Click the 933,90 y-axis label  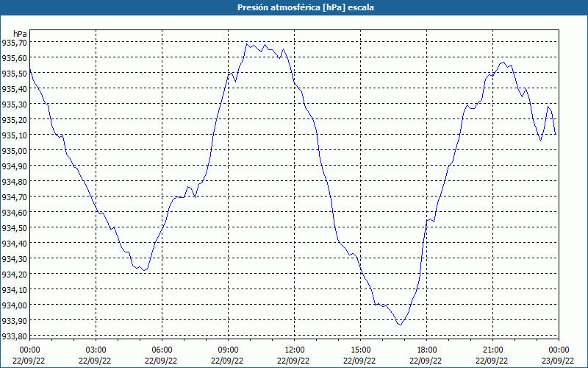(14, 321)
